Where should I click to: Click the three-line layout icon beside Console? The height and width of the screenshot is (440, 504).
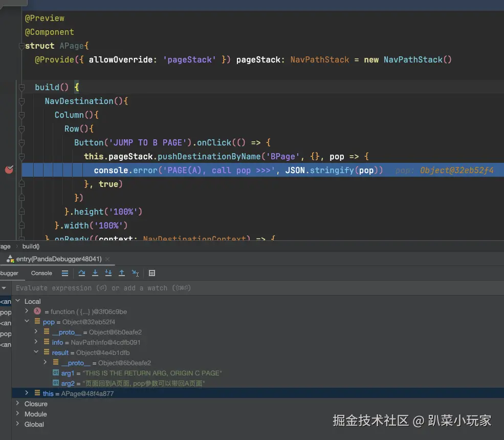click(65, 273)
